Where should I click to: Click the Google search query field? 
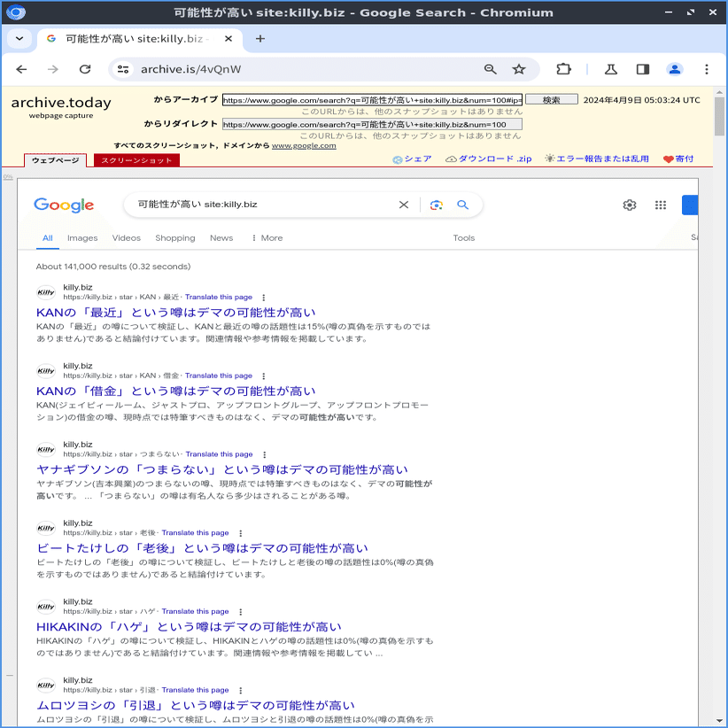[265, 205]
